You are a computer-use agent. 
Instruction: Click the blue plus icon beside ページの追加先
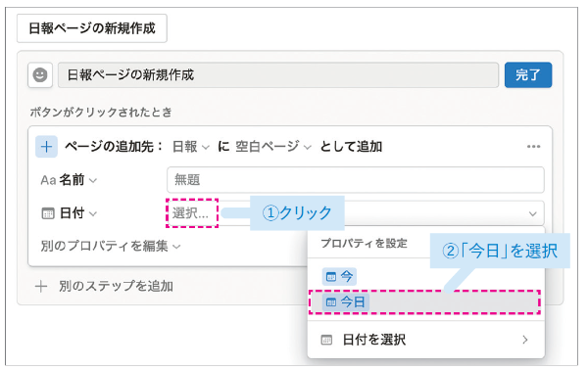point(46,147)
